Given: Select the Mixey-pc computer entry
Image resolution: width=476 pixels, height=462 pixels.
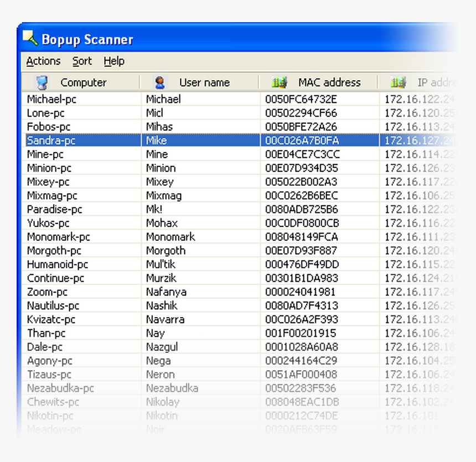Looking at the screenshot, I should [48, 182].
